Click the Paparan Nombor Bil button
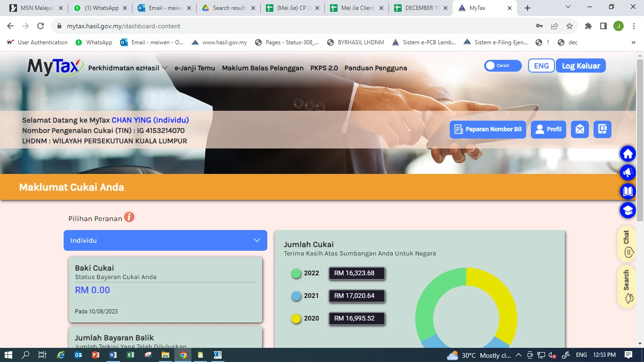The height and width of the screenshot is (362, 644). 488,129
